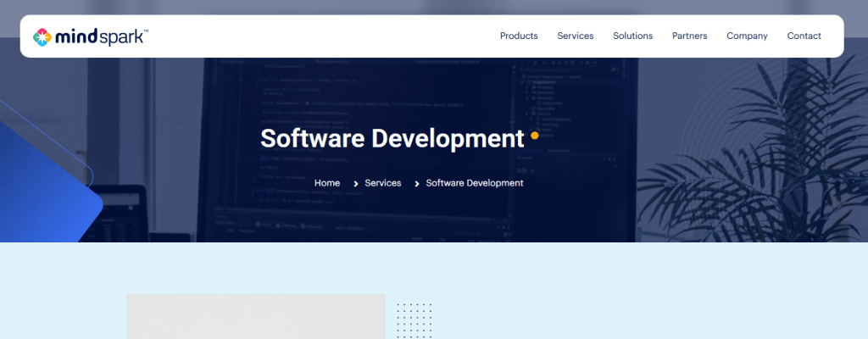Open the Products navigation menu

519,36
